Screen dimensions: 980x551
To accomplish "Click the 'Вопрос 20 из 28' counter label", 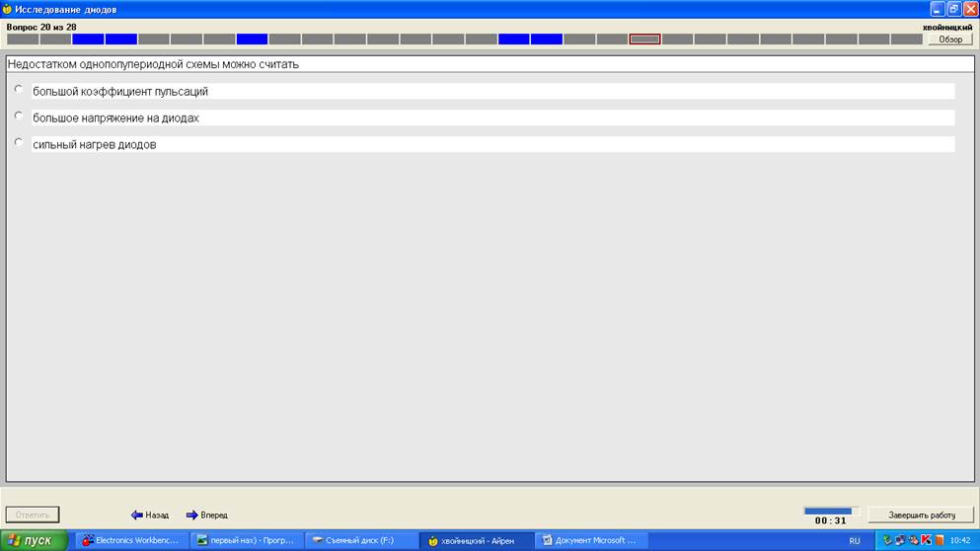I will pyautogui.click(x=41, y=27).
